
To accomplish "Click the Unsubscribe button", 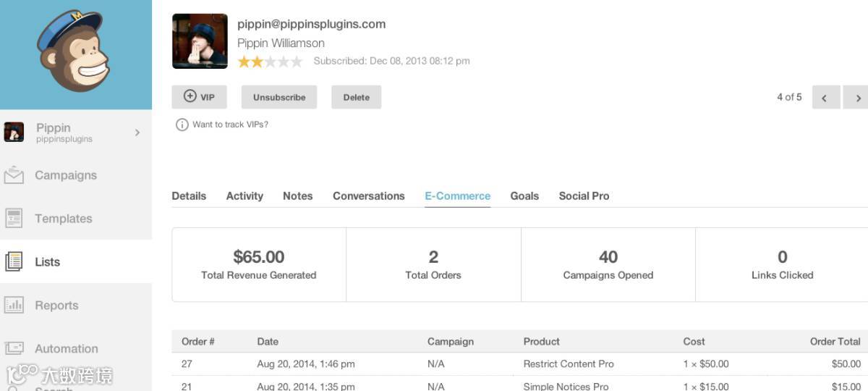I will [279, 97].
